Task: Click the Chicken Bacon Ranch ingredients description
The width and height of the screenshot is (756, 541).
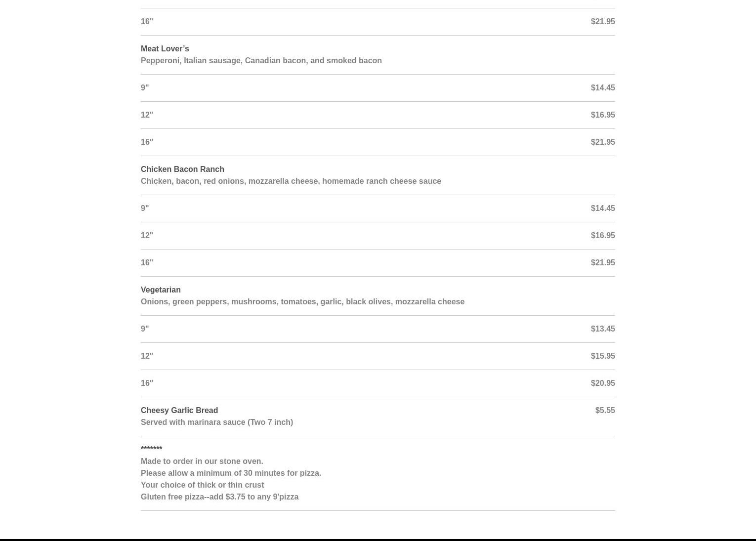Action: pos(291,181)
